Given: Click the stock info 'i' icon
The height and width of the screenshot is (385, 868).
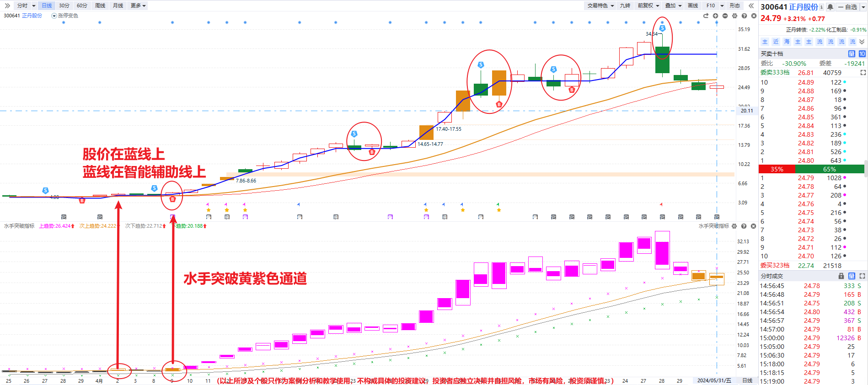Looking at the screenshot, I should coord(821,7).
